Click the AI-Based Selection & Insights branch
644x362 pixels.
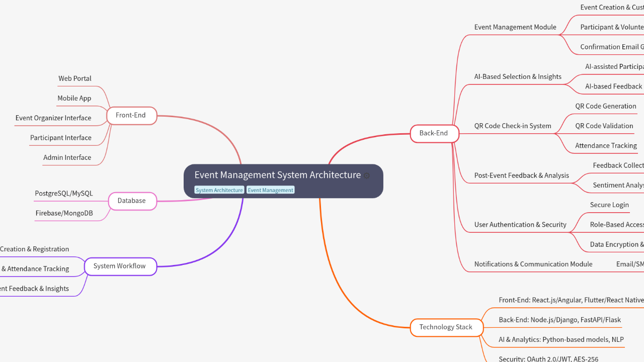518,76
